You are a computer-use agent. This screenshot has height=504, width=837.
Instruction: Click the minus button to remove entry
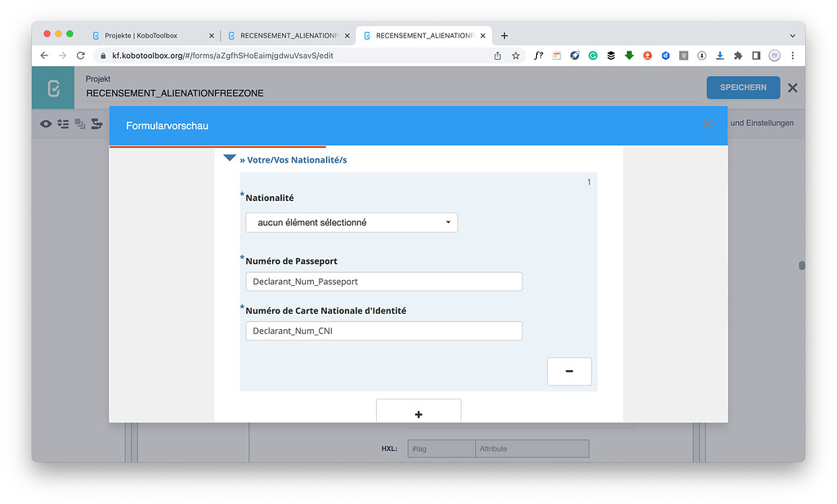[569, 371]
